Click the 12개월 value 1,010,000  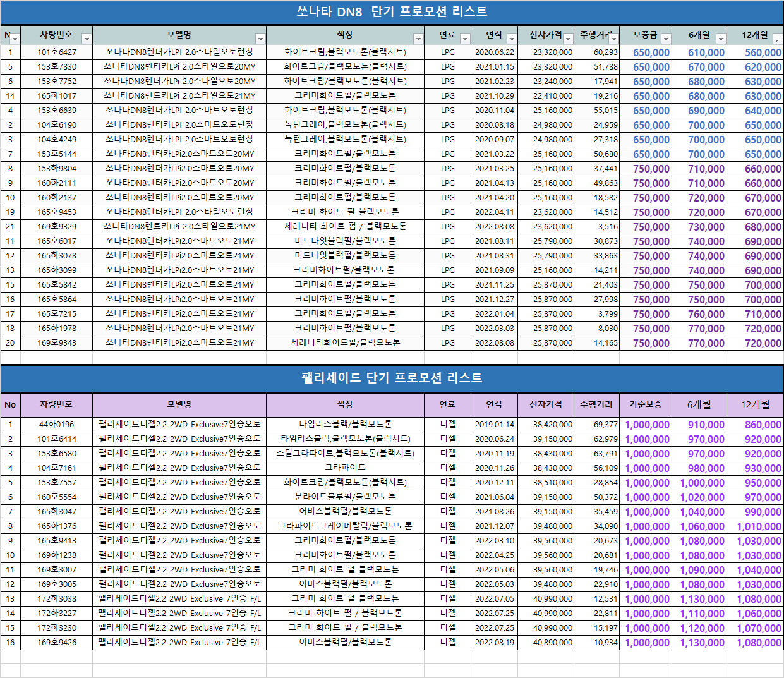pos(755,526)
